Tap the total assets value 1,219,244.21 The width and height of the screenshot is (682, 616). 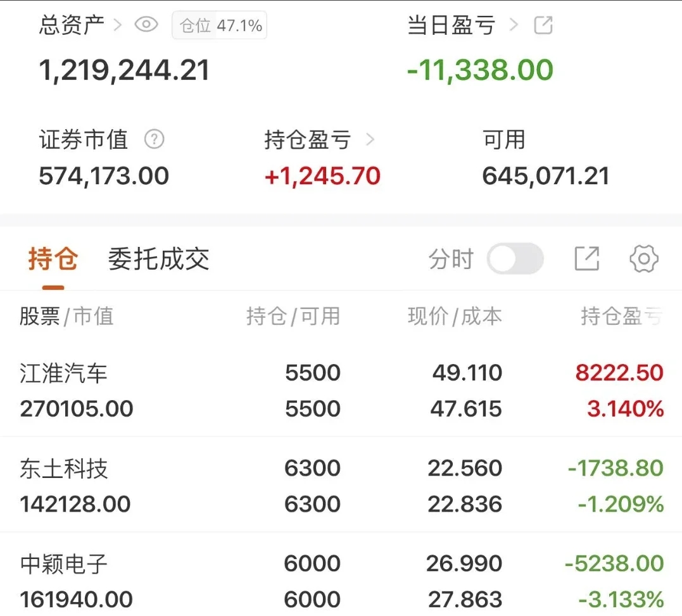tap(124, 70)
